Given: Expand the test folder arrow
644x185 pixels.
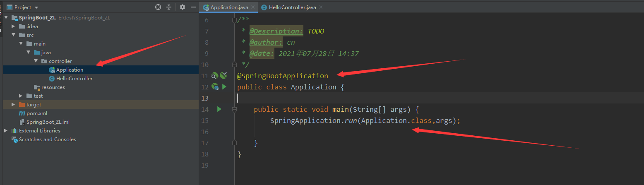Looking at the screenshot, I should click(x=21, y=96).
